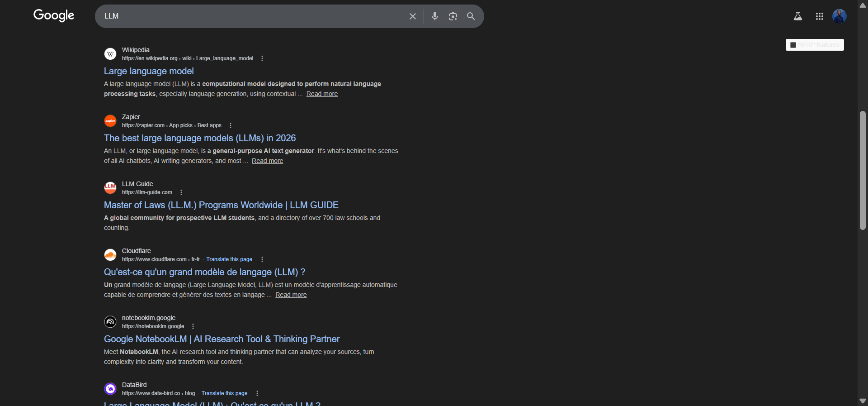This screenshot has width=868, height=406.
Task: Click the page vertical scrollbar thumb
Action: 863,171
